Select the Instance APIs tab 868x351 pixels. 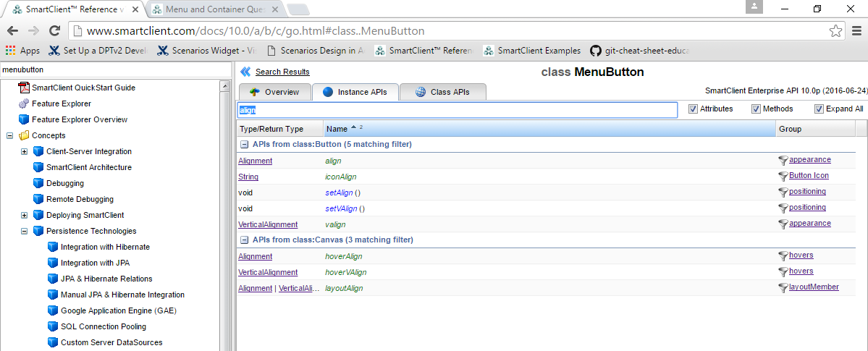coord(354,92)
